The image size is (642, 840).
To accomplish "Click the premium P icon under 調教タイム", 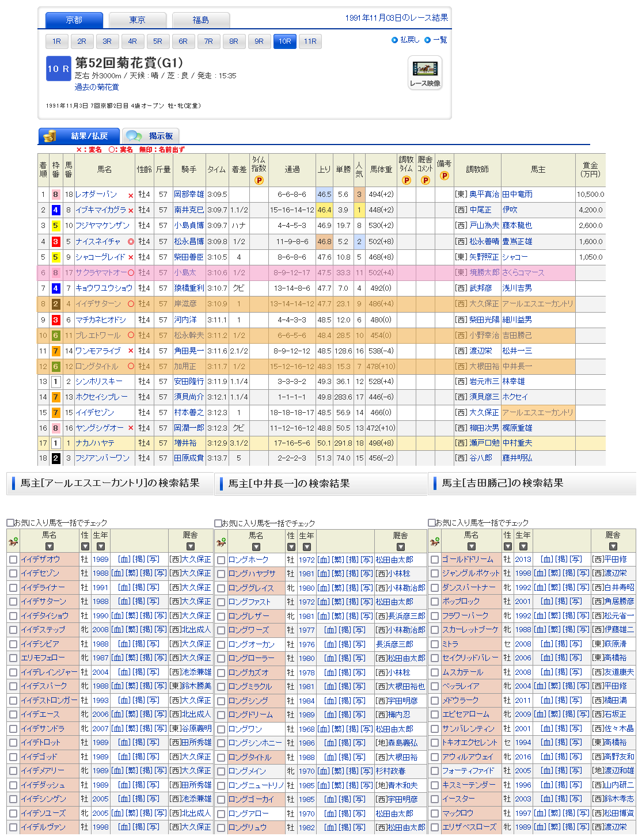I will pos(407,180).
